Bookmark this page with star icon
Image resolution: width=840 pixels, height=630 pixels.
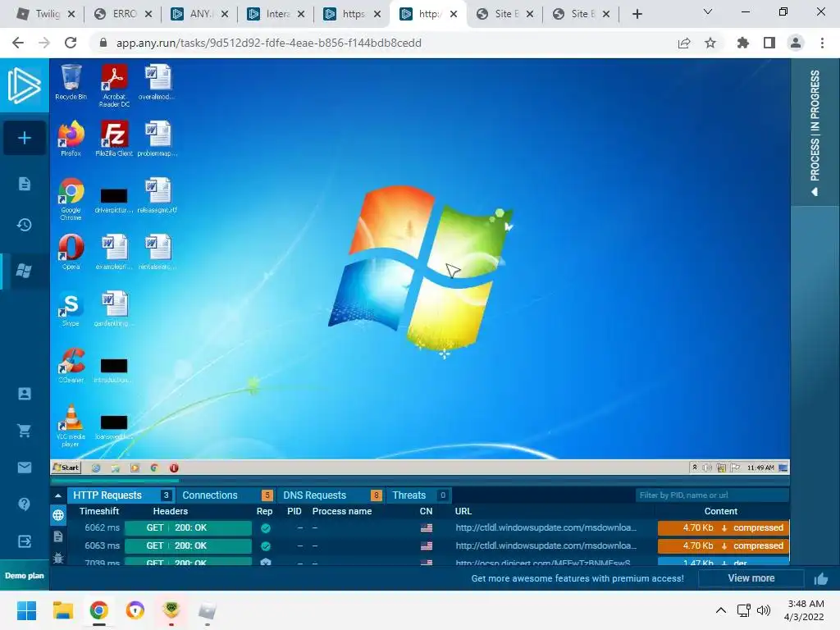[x=710, y=43]
